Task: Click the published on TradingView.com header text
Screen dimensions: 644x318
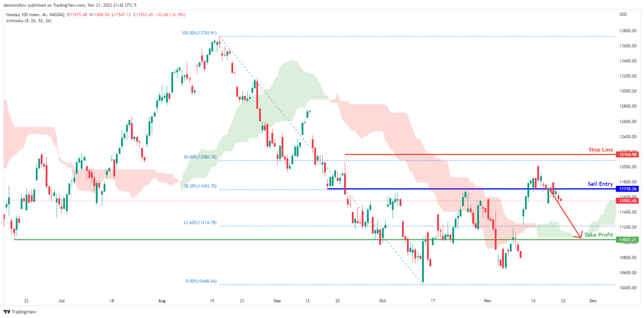Action: click(x=56, y=5)
